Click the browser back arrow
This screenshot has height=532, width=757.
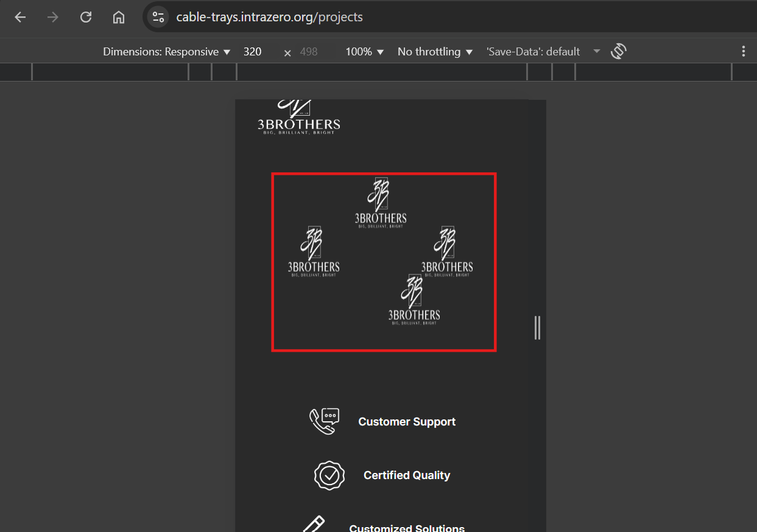20,17
